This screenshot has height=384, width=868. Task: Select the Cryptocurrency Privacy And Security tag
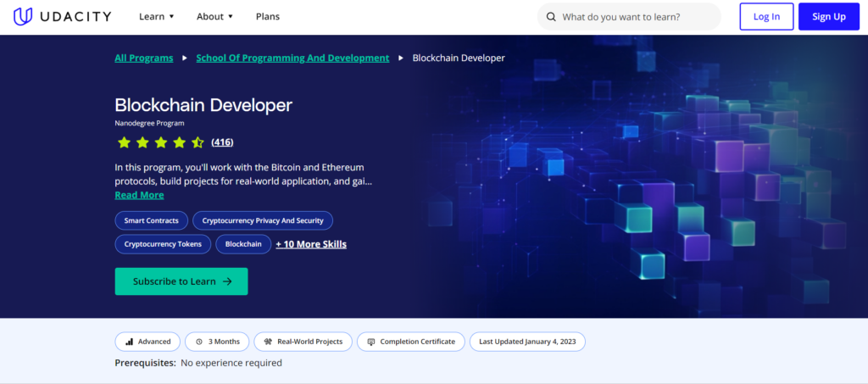(x=263, y=220)
